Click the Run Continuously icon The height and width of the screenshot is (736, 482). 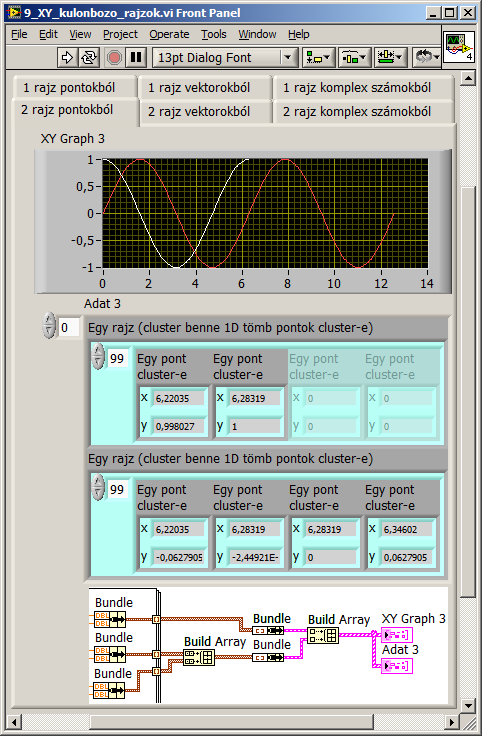(x=88, y=57)
